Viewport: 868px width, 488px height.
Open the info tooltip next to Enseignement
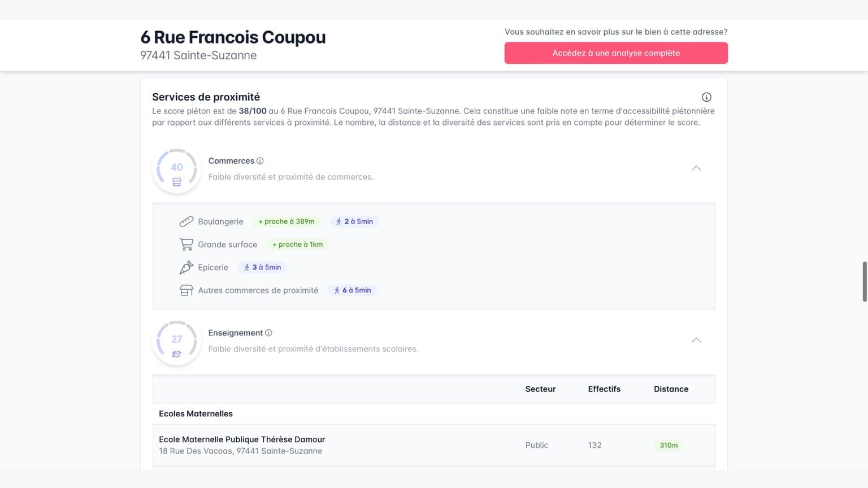click(x=269, y=333)
